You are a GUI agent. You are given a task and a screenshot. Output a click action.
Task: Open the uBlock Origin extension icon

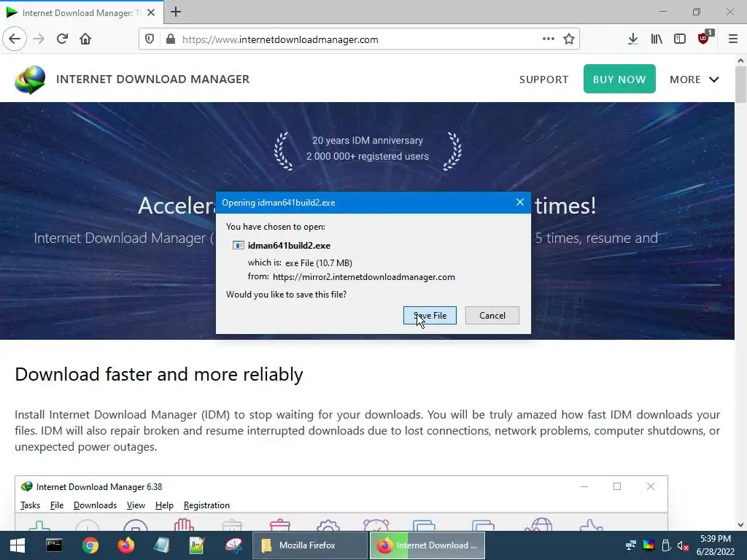click(704, 39)
